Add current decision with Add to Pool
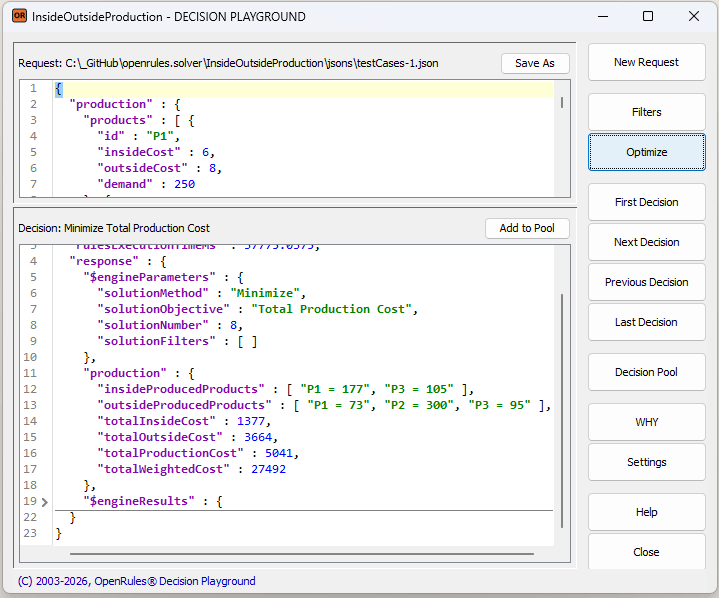The height and width of the screenshot is (598, 719). [x=527, y=228]
